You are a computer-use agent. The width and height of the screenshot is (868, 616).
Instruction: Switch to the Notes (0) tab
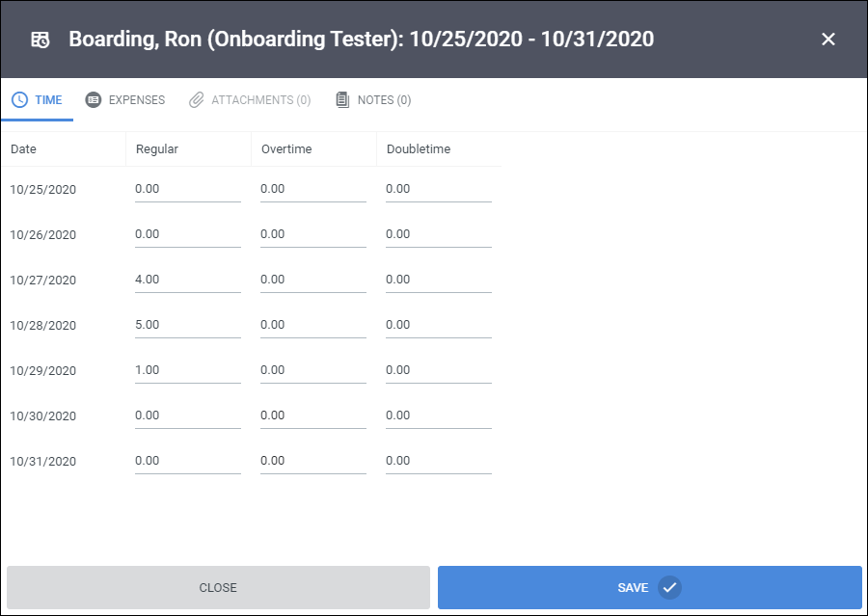(x=373, y=100)
